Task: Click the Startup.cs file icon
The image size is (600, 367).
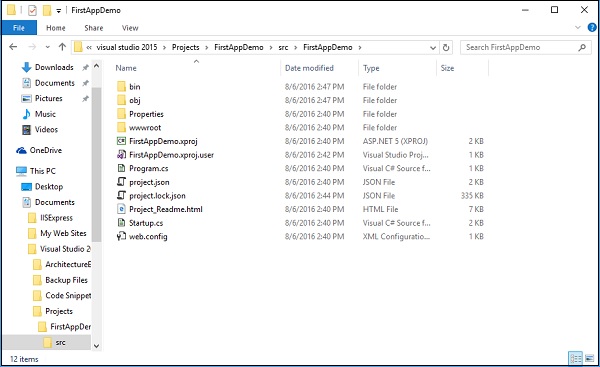Action: 121,223
